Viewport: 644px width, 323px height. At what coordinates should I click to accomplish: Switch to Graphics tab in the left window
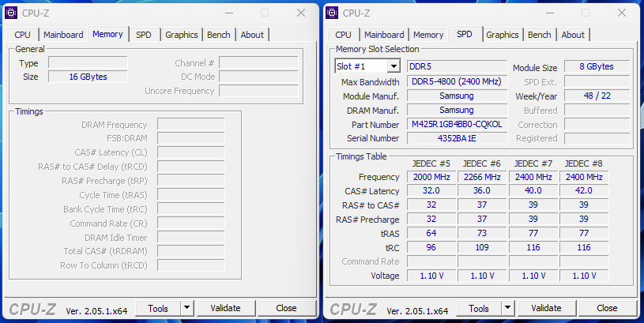182,35
